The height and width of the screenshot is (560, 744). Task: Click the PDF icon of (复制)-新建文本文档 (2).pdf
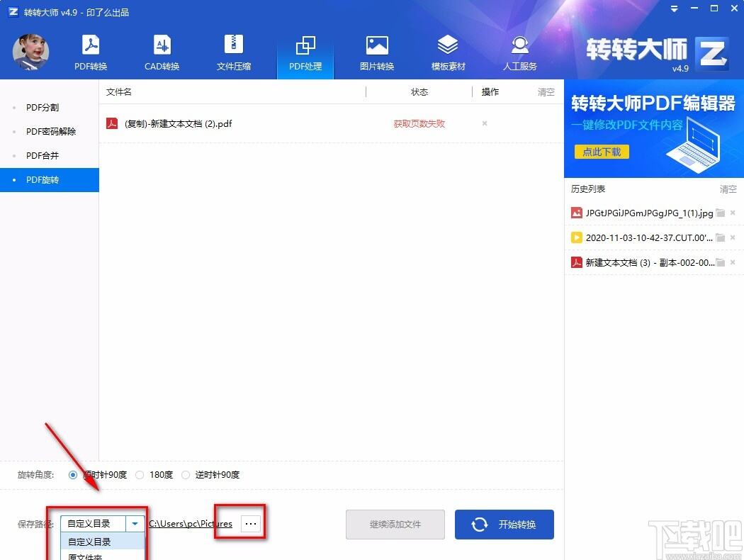point(112,123)
